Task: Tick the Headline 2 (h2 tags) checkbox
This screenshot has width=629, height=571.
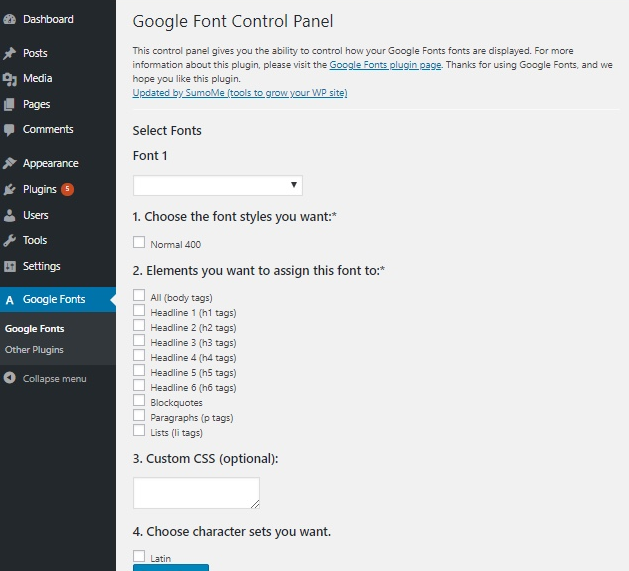Action: [139, 325]
